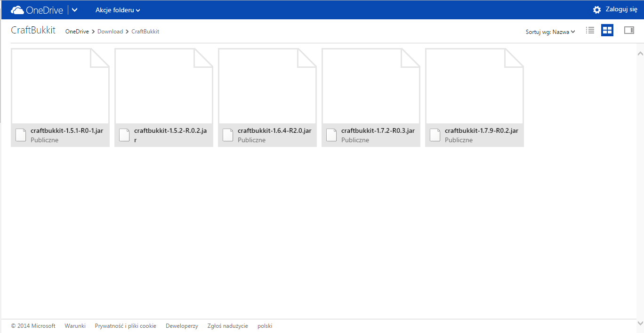Click Zaloguj się to sign in
Image resolution: width=644 pixels, height=333 pixels.
(621, 9)
